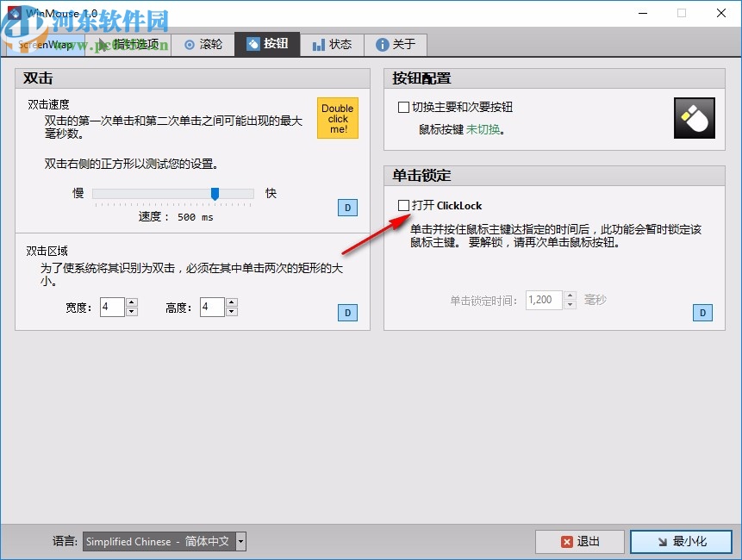The width and height of the screenshot is (742, 560).
Task: Click the 未切换 status text
Action: [x=483, y=129]
